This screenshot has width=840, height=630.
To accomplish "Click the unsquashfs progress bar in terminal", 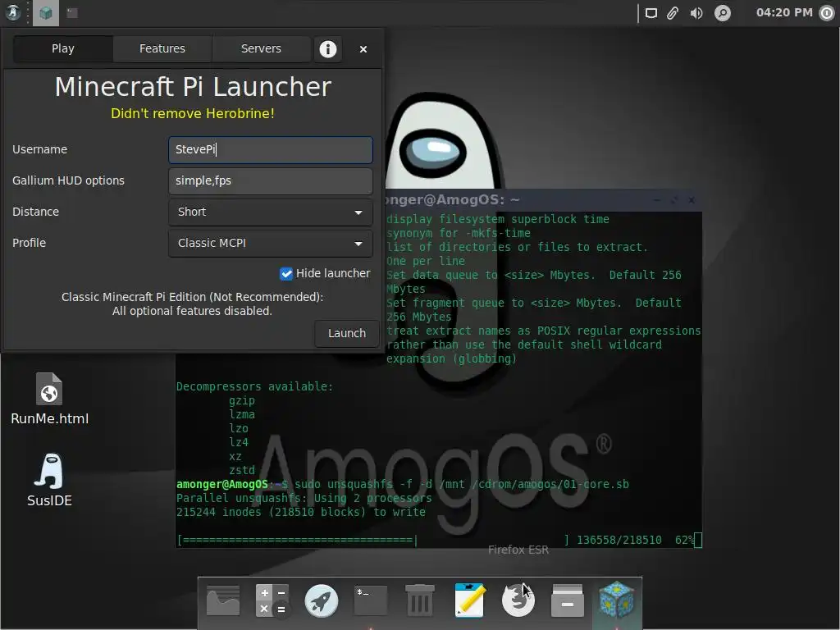I will (375, 540).
